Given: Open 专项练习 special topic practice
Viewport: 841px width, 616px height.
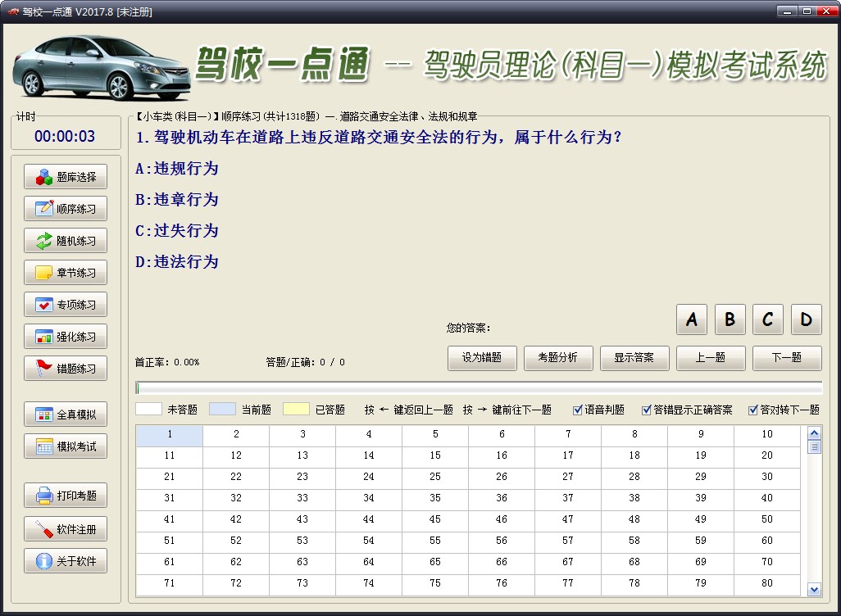Looking at the screenshot, I should 64,304.
